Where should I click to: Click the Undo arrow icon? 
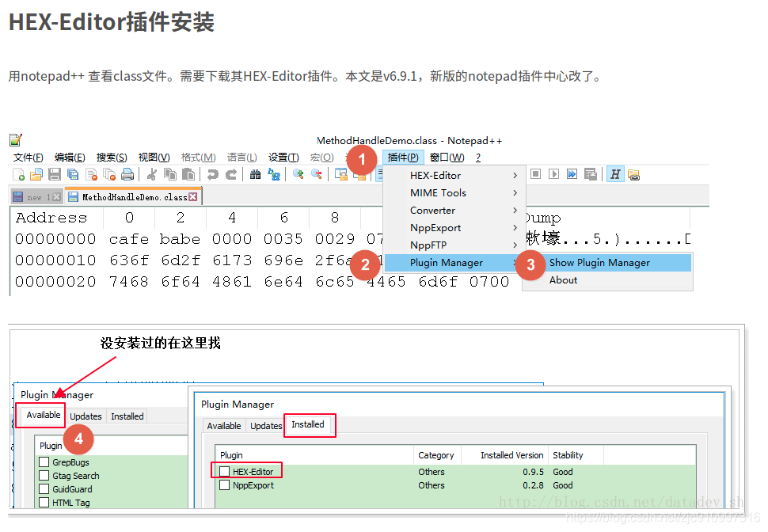point(212,174)
